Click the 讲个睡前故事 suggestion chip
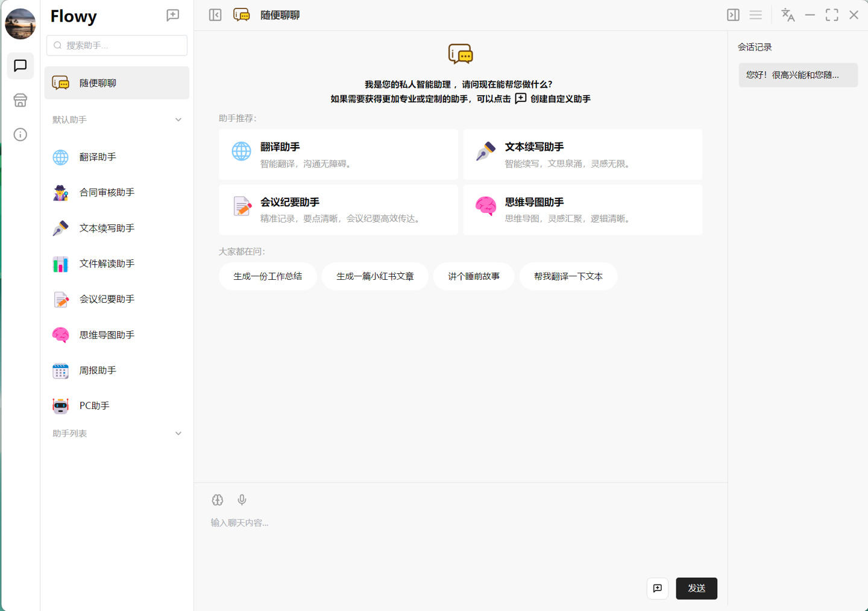The image size is (868, 611). 473,276
